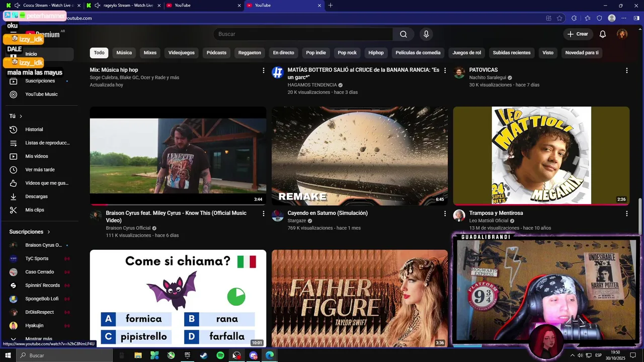Select the Videojuegos filter chip

coord(182,53)
